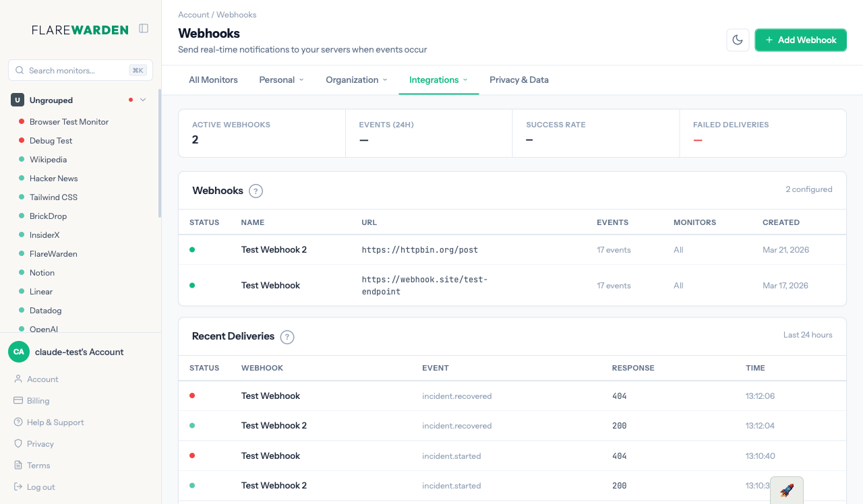Open the Integrations tab dropdown
The image size is (863, 504).
(x=438, y=80)
